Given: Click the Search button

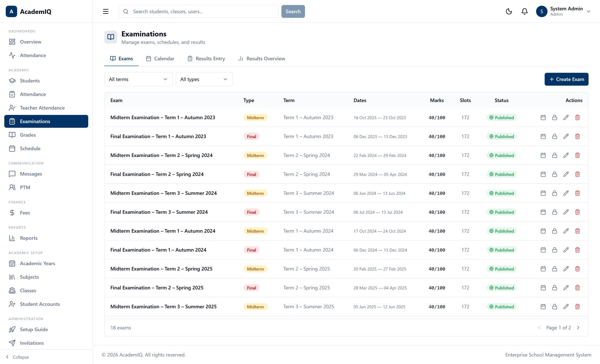Looking at the screenshot, I should (293, 11).
